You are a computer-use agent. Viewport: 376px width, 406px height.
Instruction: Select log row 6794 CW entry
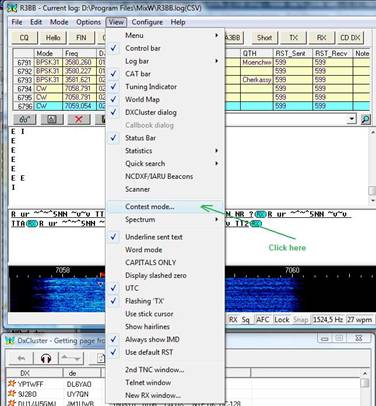pyautogui.click(x=59, y=88)
